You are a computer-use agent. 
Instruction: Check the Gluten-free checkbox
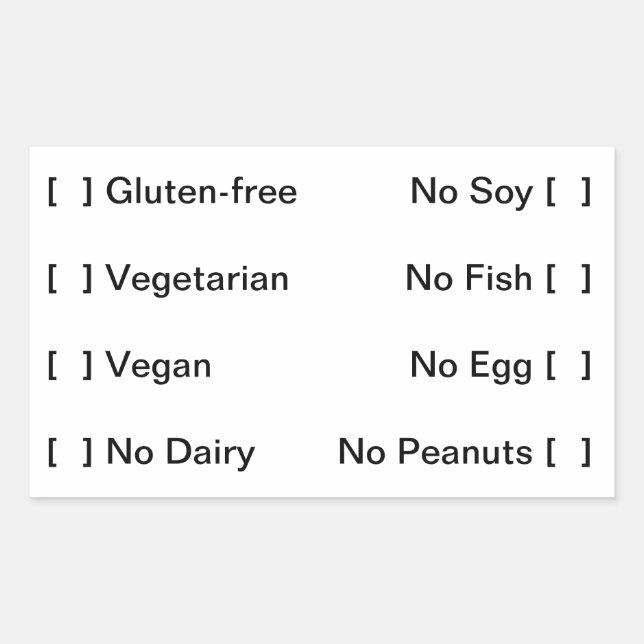tap(69, 191)
